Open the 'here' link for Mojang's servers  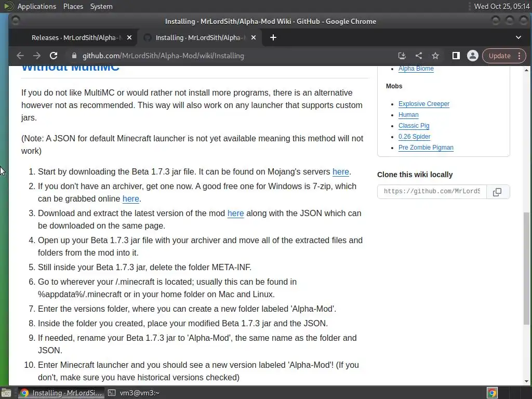point(341,171)
